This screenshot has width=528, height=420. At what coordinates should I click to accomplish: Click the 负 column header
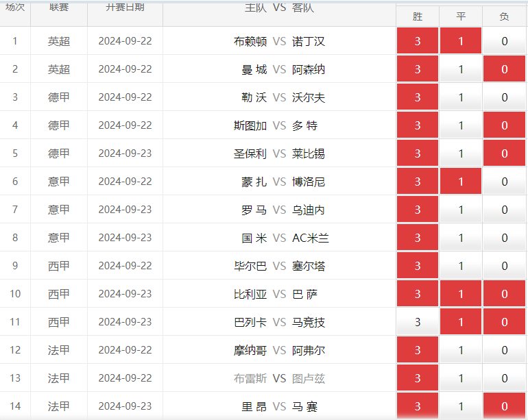[x=504, y=16]
